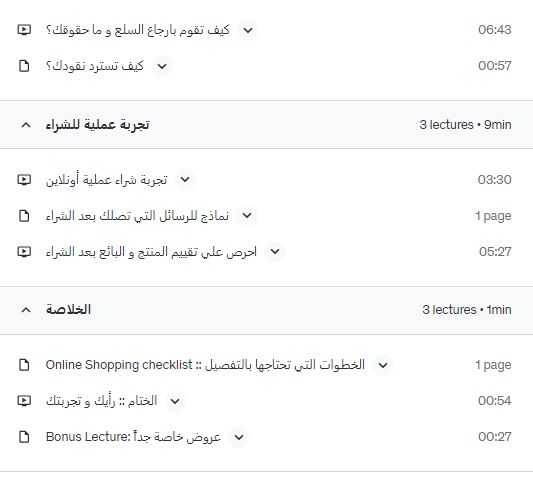The image size is (533, 477).
Task: Click document icon of first 1 page lecture
Action: pyautogui.click(x=24, y=216)
